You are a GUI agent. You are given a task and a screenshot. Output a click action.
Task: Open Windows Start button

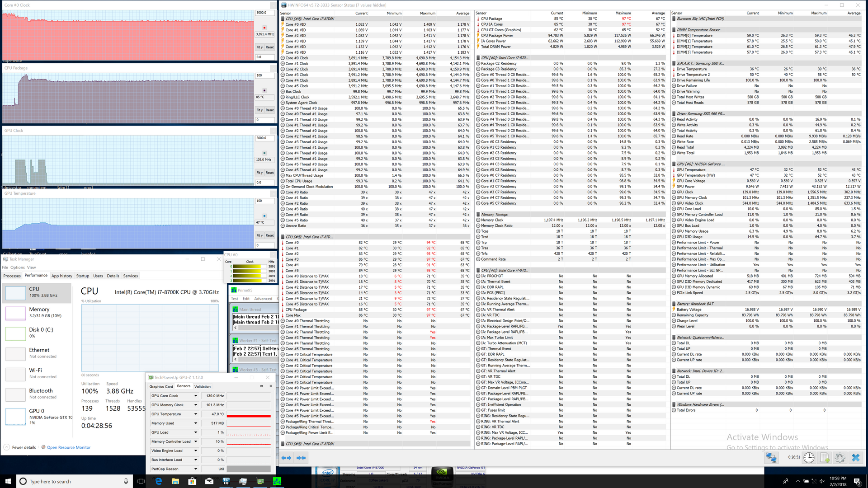[x=8, y=481]
